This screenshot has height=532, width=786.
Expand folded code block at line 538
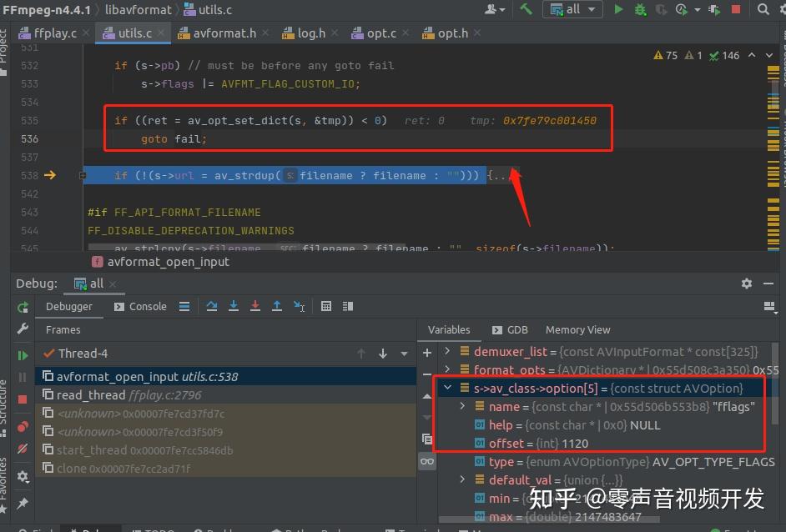click(83, 175)
